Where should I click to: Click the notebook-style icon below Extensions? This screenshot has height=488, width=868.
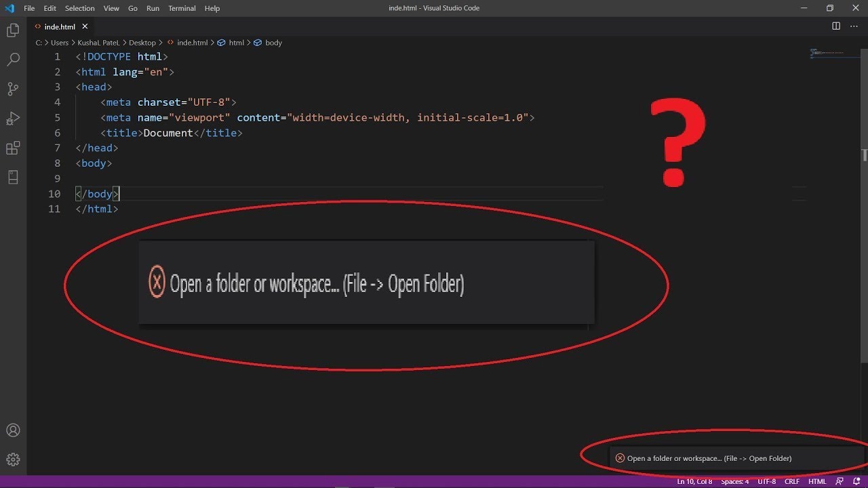[x=13, y=177]
